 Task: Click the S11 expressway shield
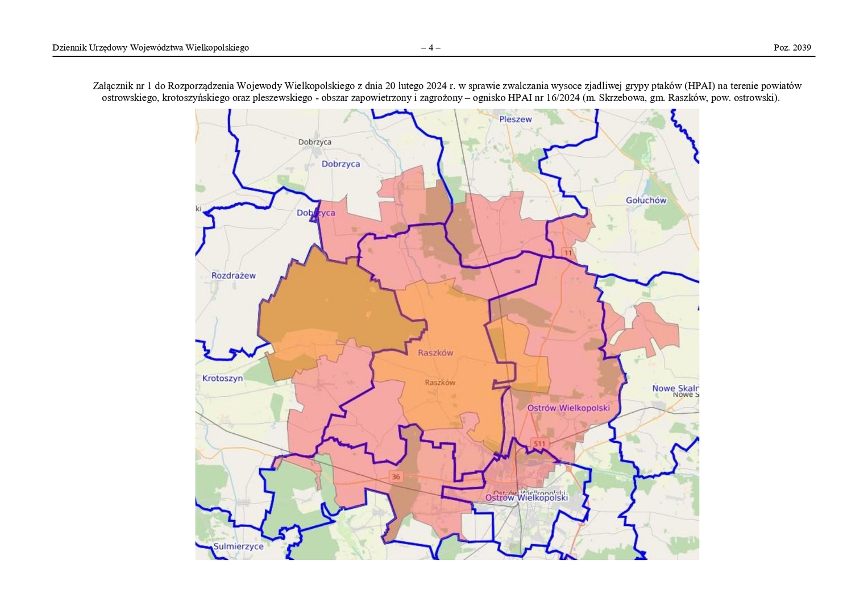[x=539, y=443]
